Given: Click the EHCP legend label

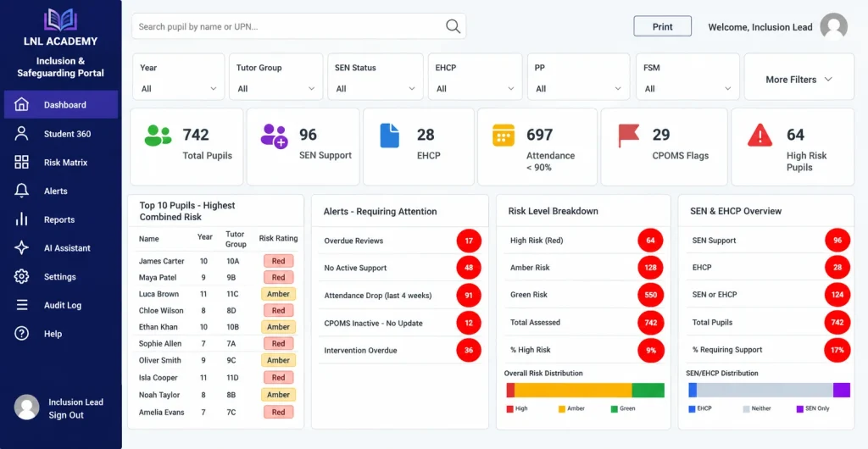Looking at the screenshot, I should 704,408.
